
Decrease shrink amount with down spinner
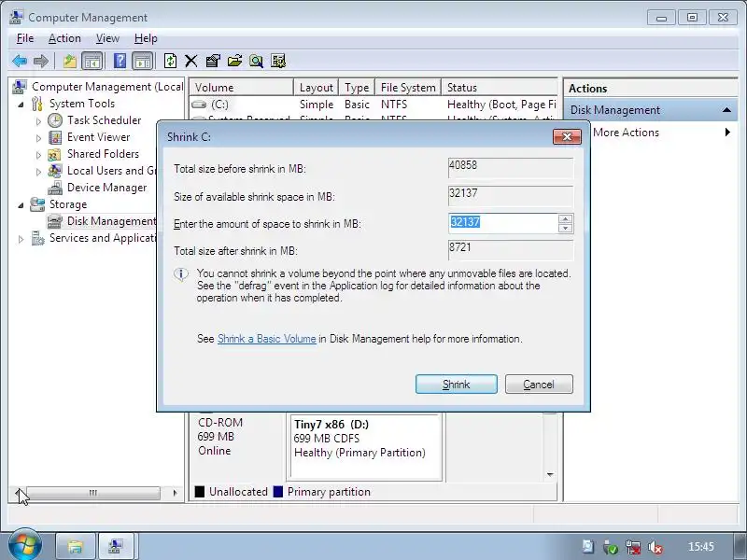click(x=565, y=228)
